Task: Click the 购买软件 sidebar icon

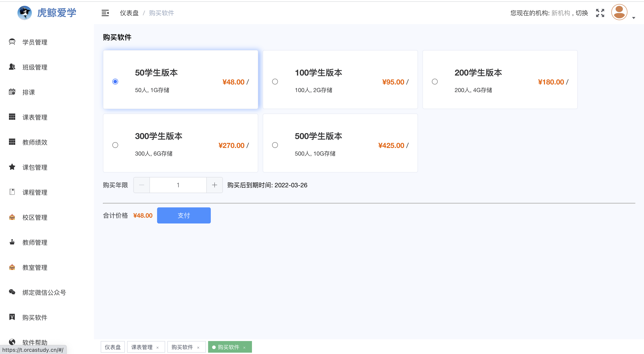Action: point(12,317)
